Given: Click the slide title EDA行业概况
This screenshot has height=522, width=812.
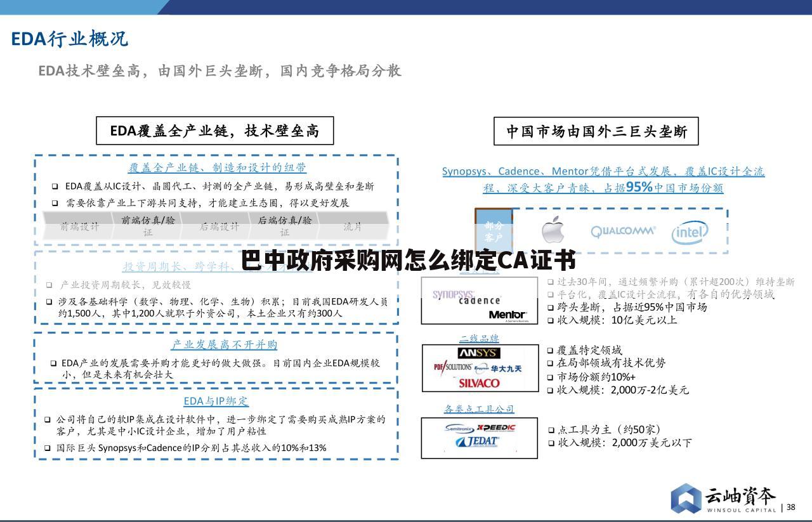Looking at the screenshot, I should (x=70, y=39).
